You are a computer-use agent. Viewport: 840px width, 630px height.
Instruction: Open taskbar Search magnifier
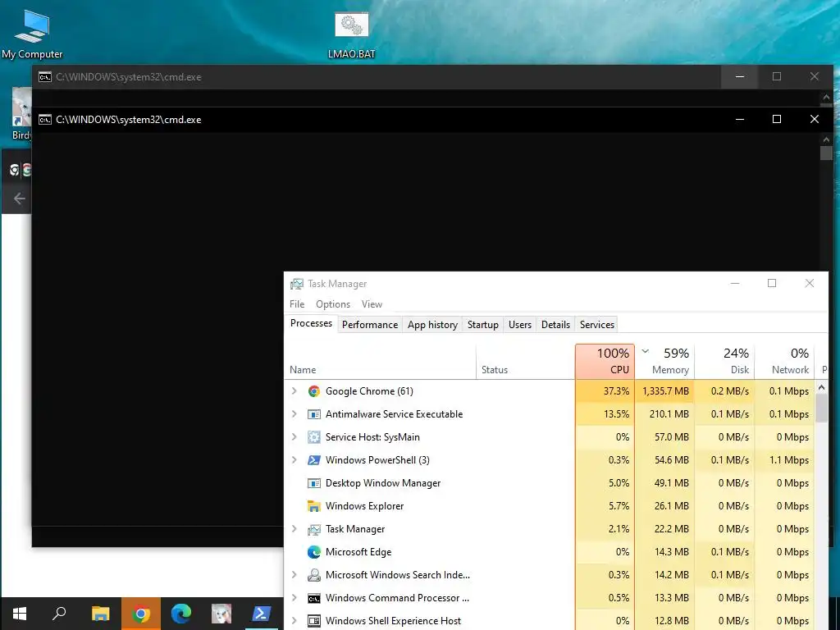pyautogui.click(x=59, y=614)
